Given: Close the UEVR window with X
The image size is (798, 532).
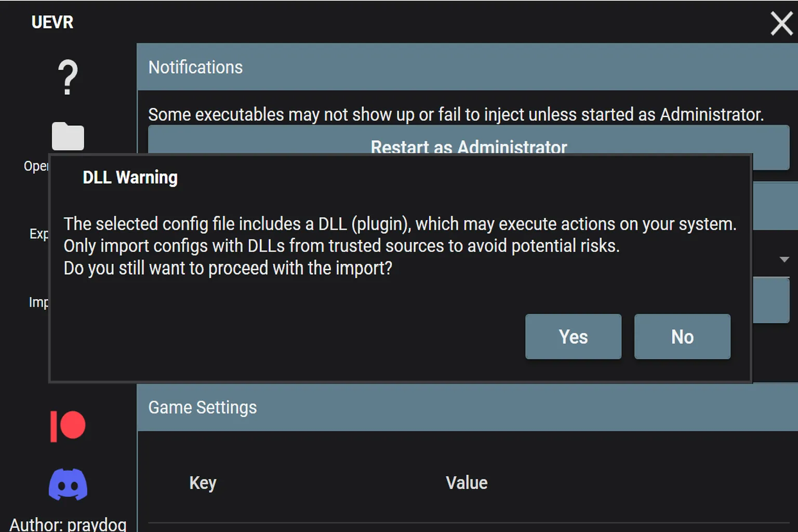Looking at the screenshot, I should [x=781, y=24].
